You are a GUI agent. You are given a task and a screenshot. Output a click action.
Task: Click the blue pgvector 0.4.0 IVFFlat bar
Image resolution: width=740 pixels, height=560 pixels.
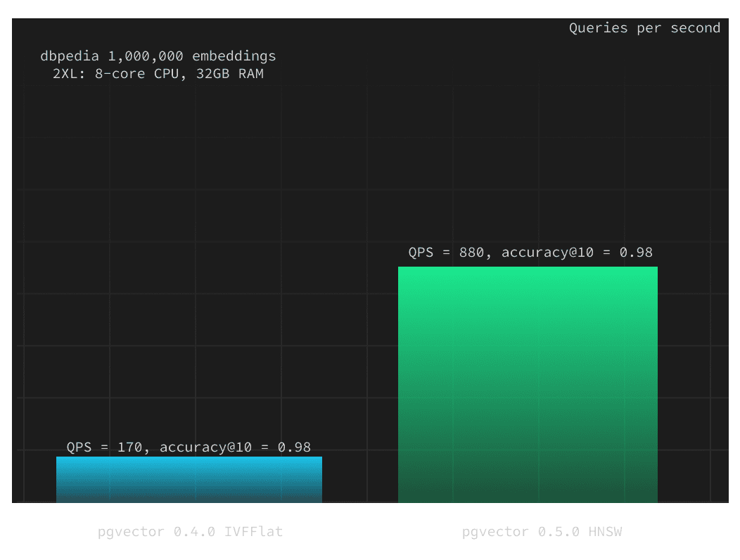[x=189, y=479]
